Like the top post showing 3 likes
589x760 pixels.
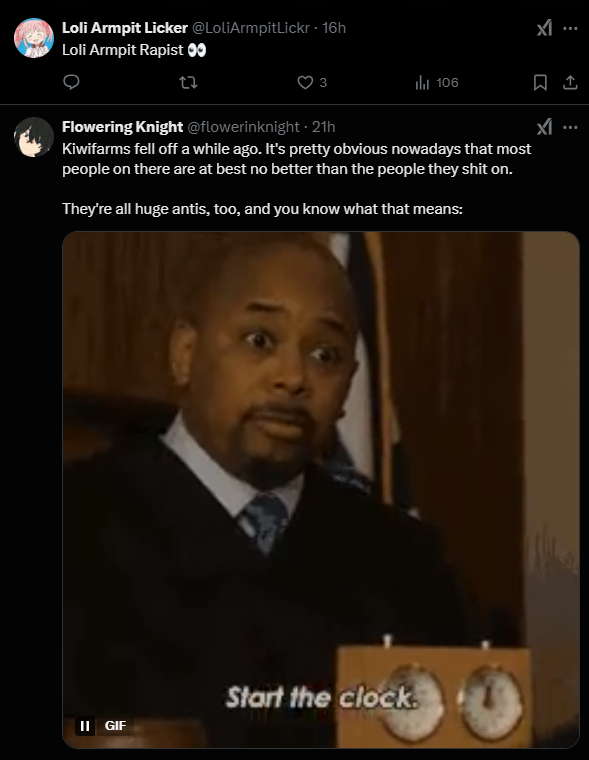point(312,82)
